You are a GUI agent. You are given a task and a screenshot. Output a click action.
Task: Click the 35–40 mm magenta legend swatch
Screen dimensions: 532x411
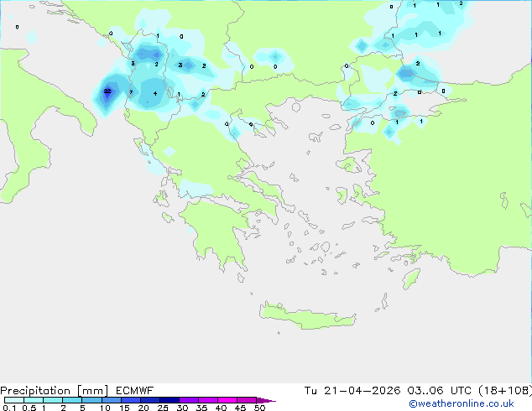pyautogui.click(x=207, y=400)
